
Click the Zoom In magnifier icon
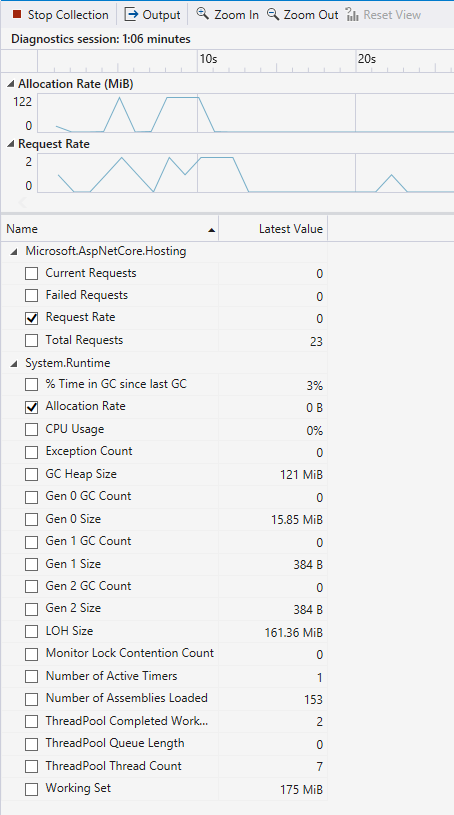[x=202, y=14]
